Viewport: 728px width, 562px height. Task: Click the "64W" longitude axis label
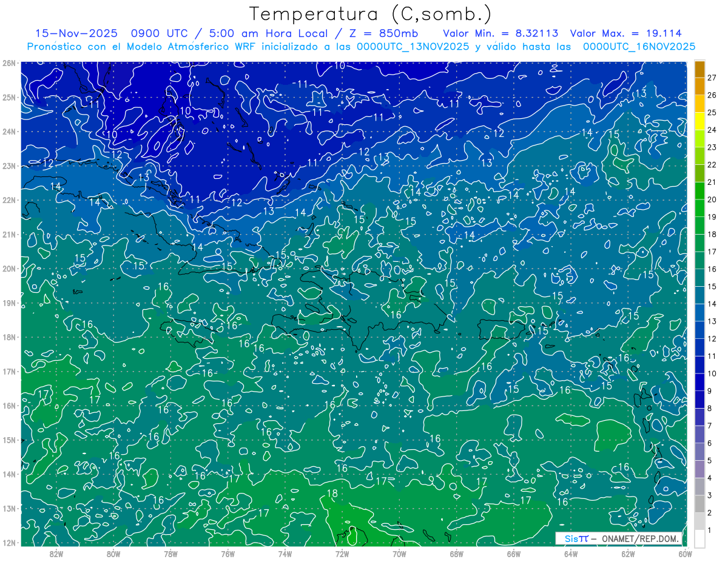[x=571, y=553]
